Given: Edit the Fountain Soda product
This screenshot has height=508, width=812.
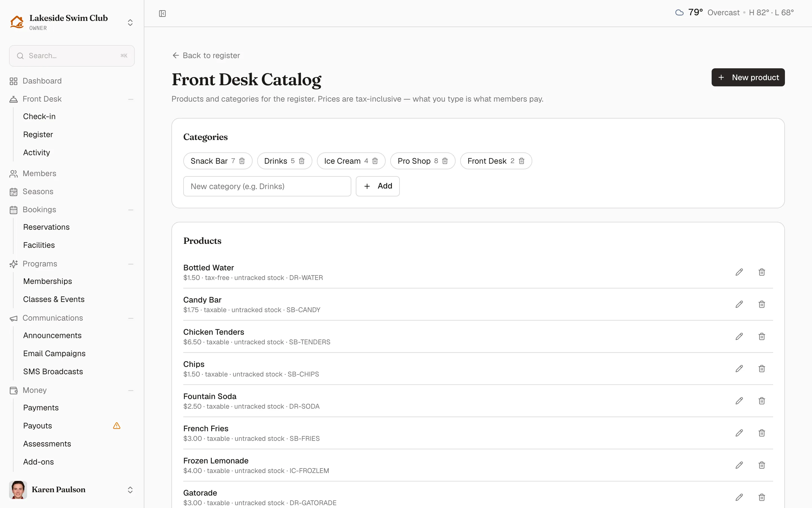Looking at the screenshot, I should (x=739, y=401).
